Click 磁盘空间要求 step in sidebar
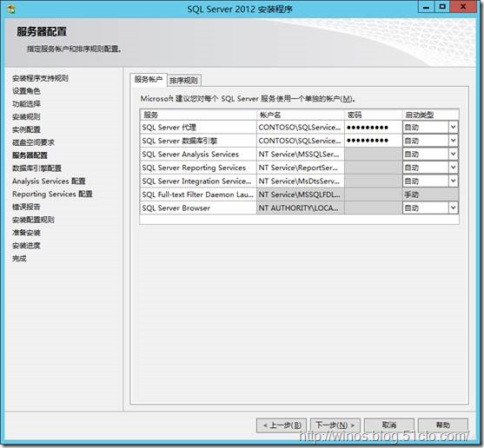The width and height of the screenshot is (484, 448). 33,142
